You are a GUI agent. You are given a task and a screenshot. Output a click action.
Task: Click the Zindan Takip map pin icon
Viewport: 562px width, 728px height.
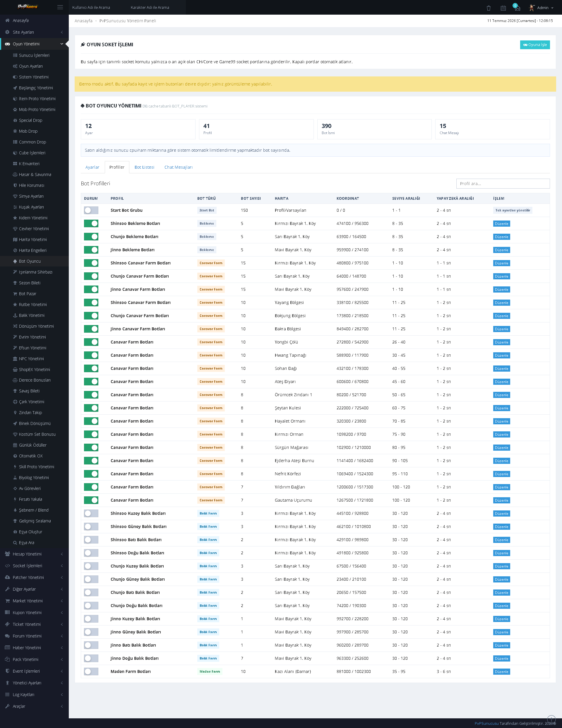(x=15, y=413)
